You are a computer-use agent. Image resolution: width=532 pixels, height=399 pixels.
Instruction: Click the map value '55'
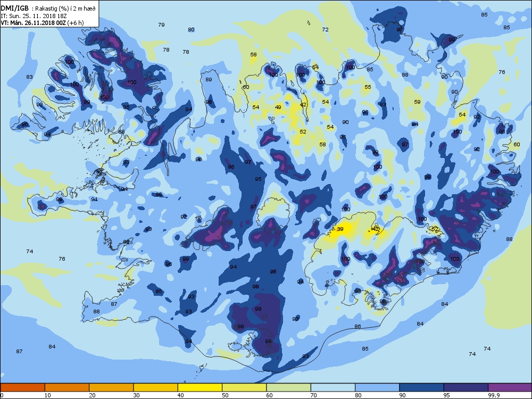coord(368,87)
